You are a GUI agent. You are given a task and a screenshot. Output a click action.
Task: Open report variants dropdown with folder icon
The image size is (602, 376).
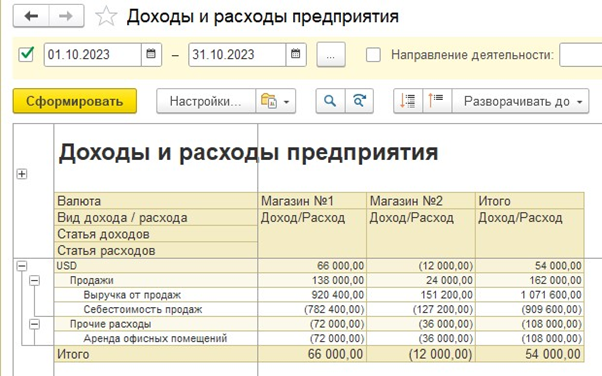(x=275, y=101)
